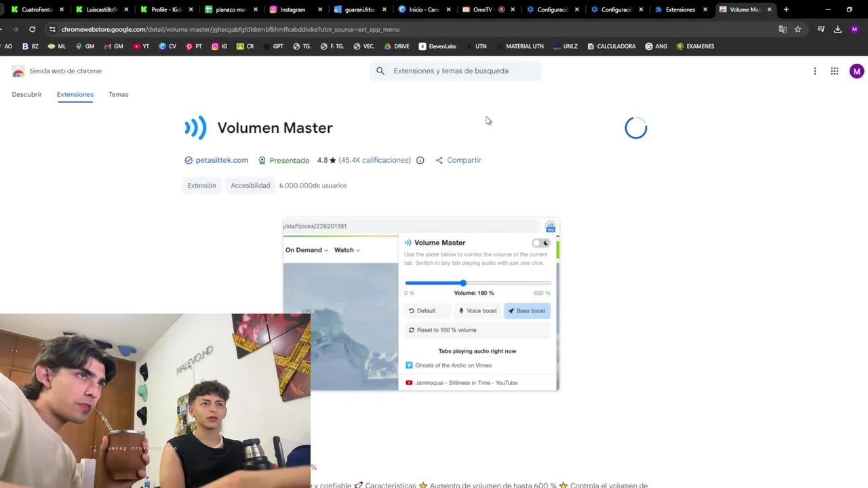This screenshot has width=868, height=488.
Task: Open the GPT bookmark
Action: 273,46
